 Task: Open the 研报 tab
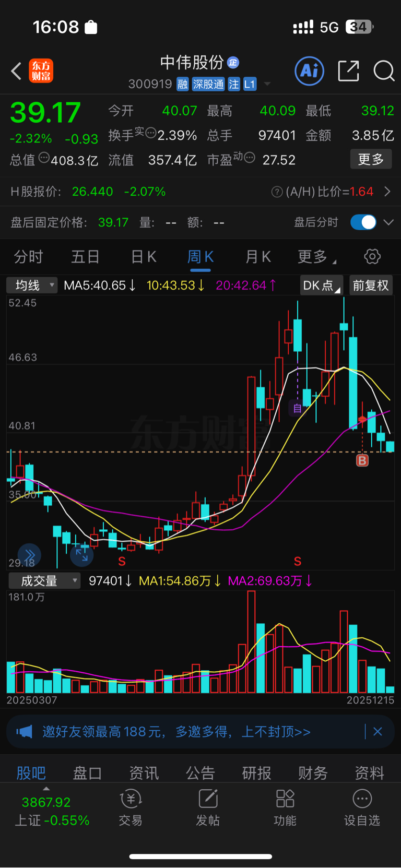256,772
